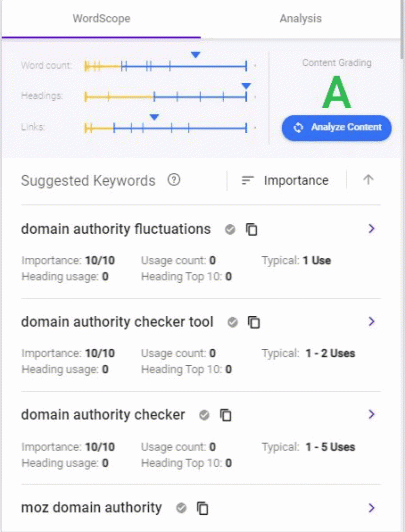Click the Analyze Content button
The height and width of the screenshot is (532, 405).
coord(336,128)
